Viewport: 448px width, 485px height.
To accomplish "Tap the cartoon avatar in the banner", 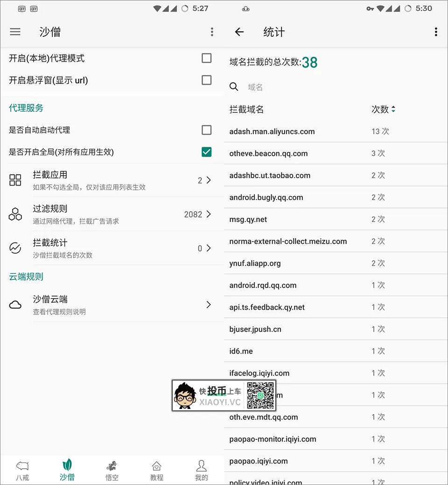I will tap(185, 395).
